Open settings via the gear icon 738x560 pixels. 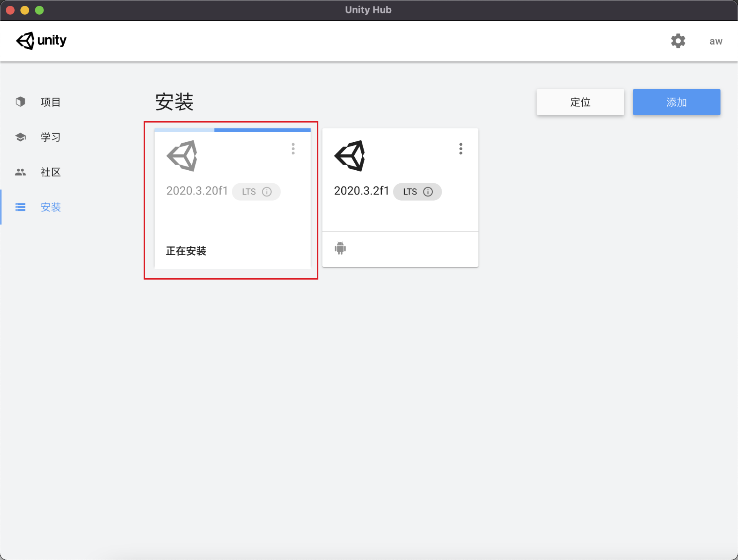point(678,41)
